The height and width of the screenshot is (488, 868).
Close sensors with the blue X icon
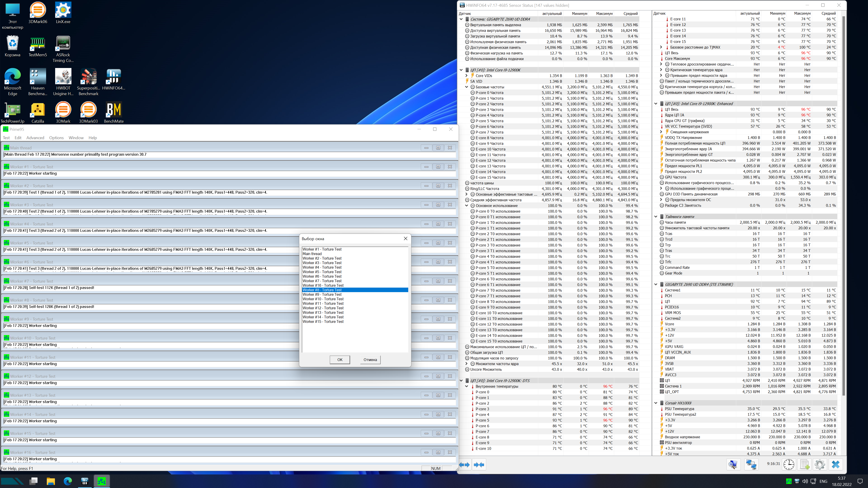pos(836,465)
